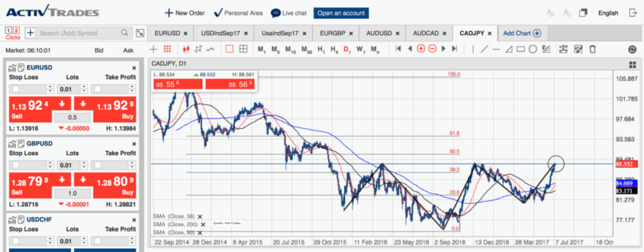
Task: Zoom out with the red minus icon
Action: (432, 49)
